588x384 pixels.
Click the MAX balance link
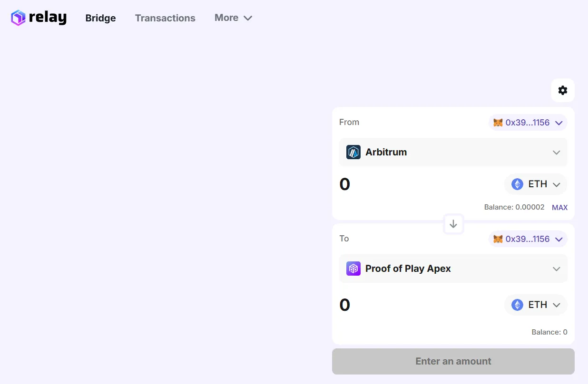pos(559,208)
